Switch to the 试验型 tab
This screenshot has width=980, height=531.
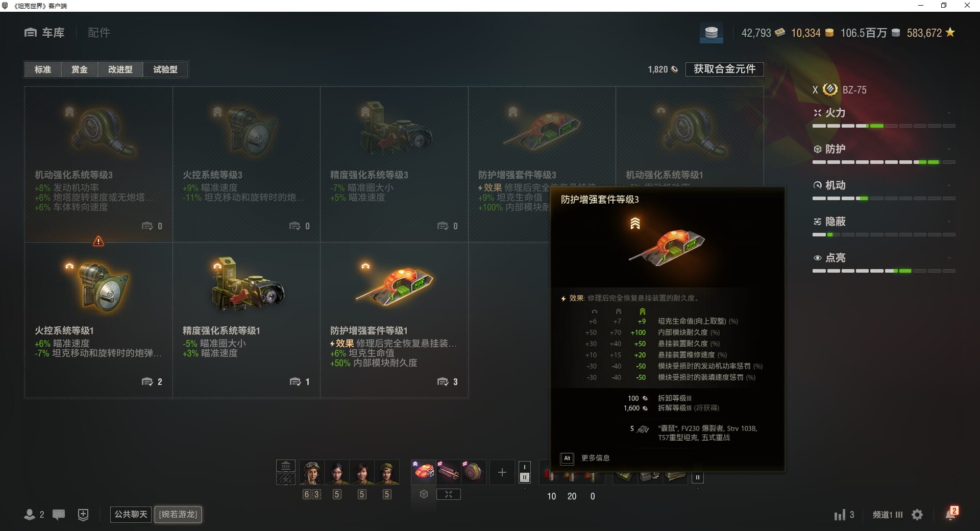pyautogui.click(x=165, y=69)
